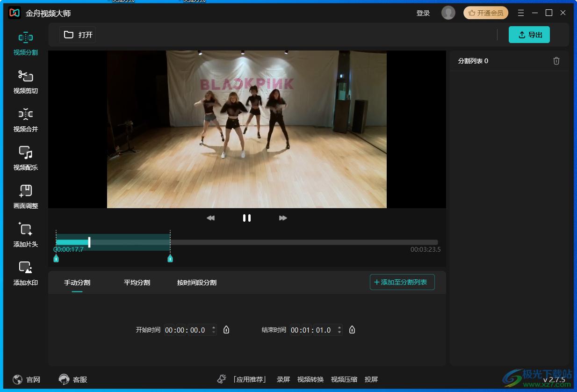Open the 官网 official website link
This screenshot has height=392, width=577.
click(x=27, y=379)
